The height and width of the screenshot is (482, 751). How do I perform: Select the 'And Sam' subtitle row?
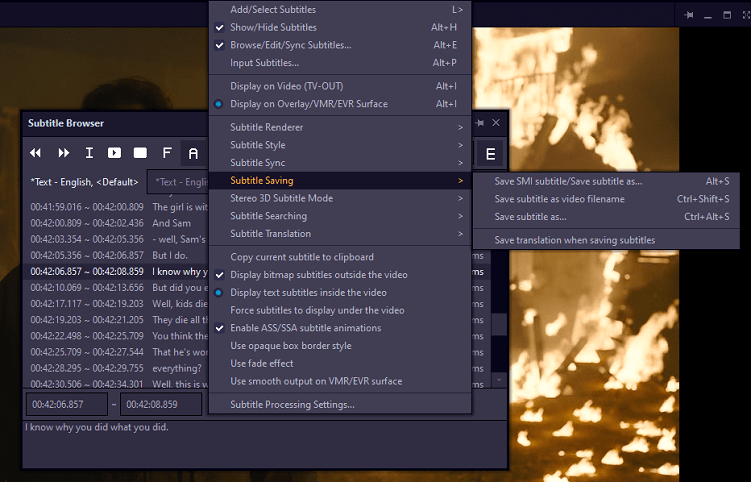[116, 223]
